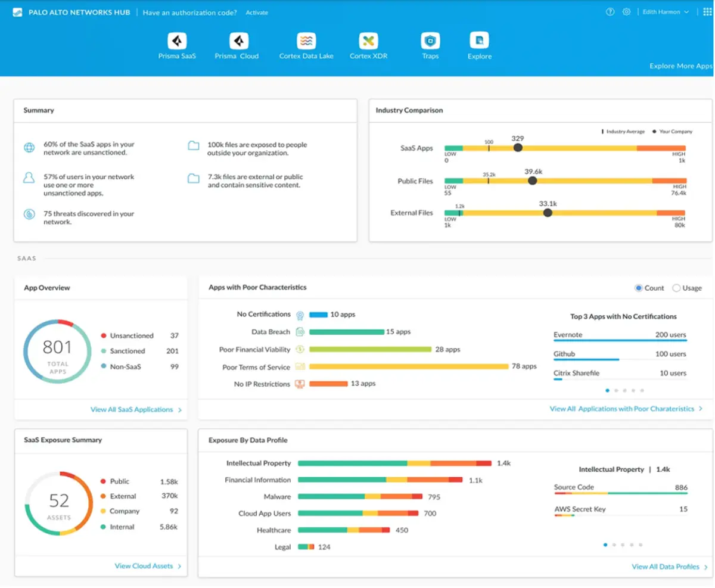Viewport: 715px width, 588px height.
Task: Select the Usage radio button
Action: [x=676, y=288]
